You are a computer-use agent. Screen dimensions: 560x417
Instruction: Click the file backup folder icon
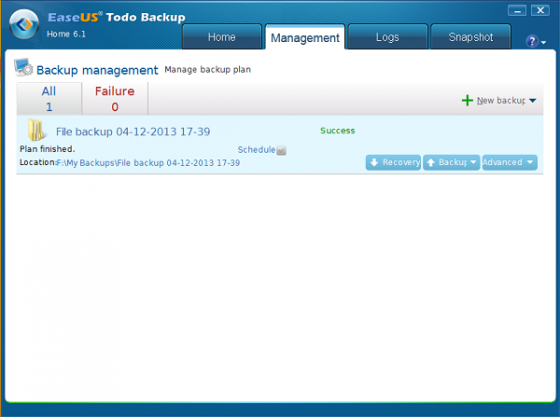coord(36,130)
